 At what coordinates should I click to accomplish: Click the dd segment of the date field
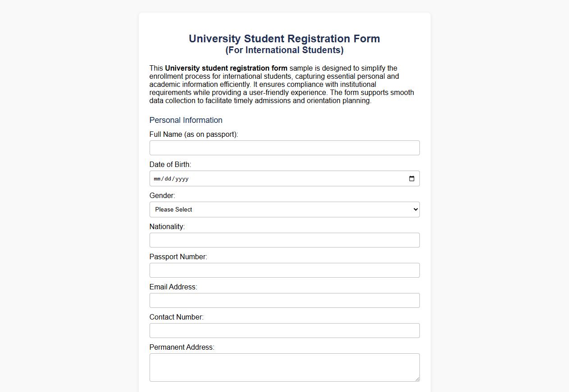[168, 178]
